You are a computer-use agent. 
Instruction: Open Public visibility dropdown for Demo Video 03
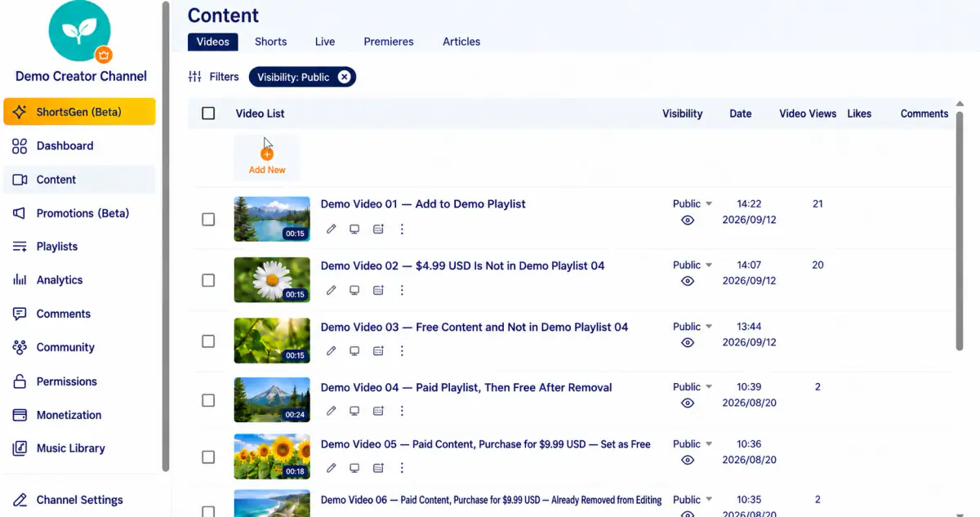click(x=693, y=326)
